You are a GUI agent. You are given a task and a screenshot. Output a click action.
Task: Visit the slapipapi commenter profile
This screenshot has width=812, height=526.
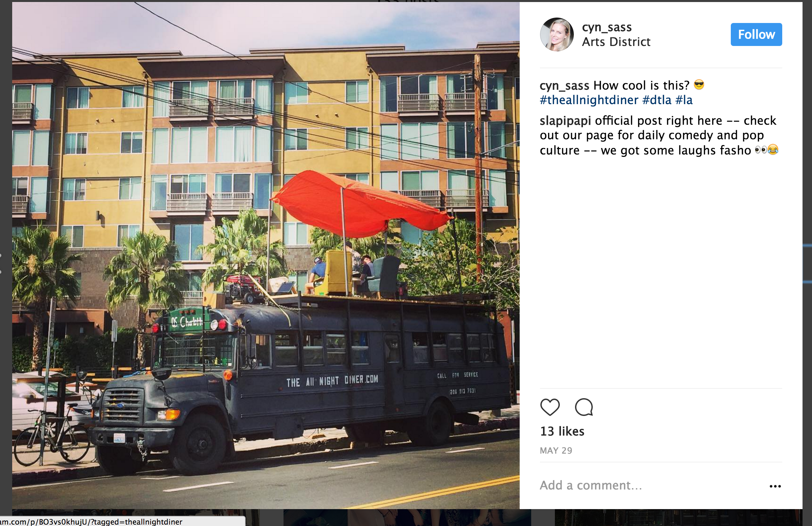tap(565, 121)
